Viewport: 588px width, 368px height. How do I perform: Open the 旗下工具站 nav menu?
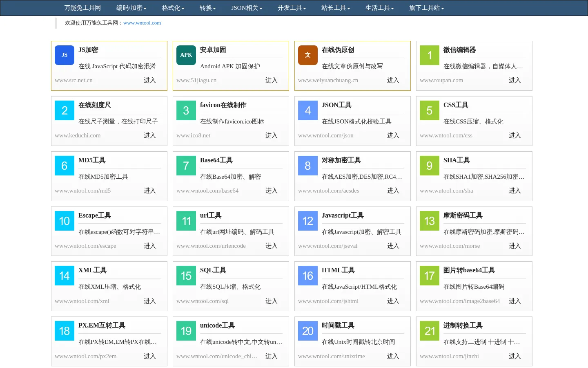tap(427, 8)
